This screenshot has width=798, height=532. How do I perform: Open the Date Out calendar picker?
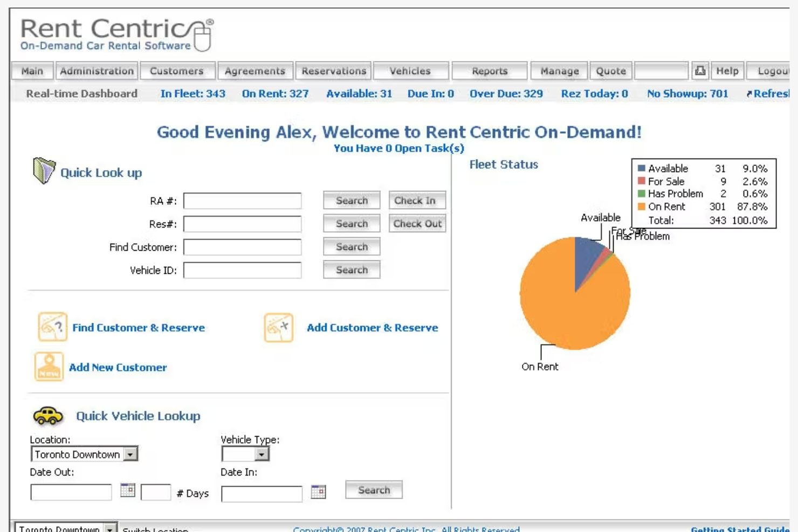click(x=128, y=489)
